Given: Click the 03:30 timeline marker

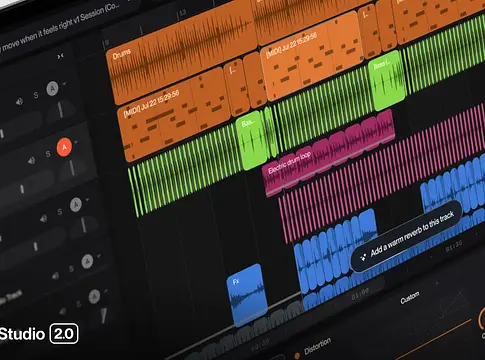Looking at the screenshot, I should point(454,247).
